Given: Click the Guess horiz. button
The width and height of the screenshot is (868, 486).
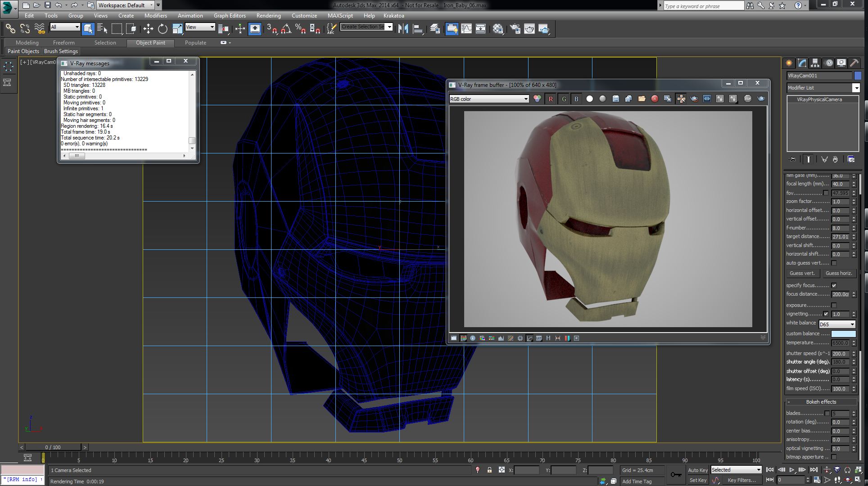Looking at the screenshot, I should pyautogui.click(x=839, y=274).
